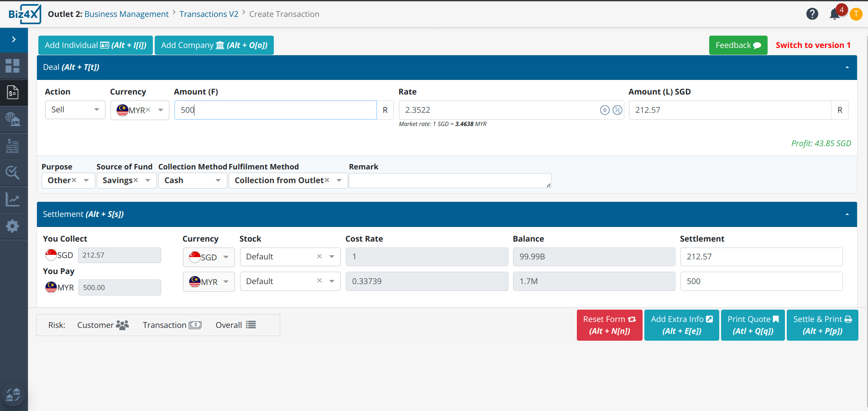
Task: Open the help question mark icon
Action: pyautogui.click(x=812, y=14)
